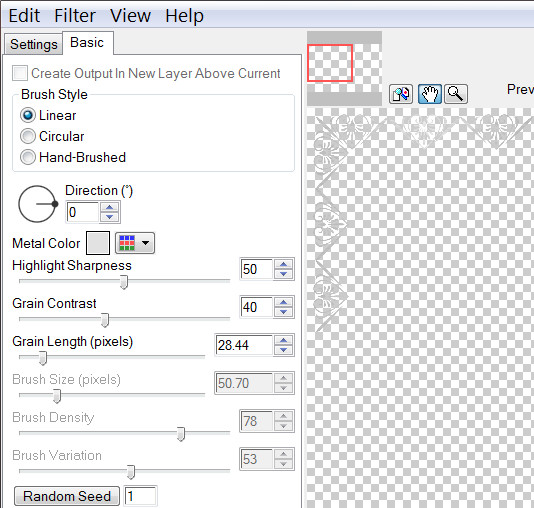Decrease Grain Contrast with down arrow
Screen dimensions: 534x508
pyautogui.click(x=283, y=312)
